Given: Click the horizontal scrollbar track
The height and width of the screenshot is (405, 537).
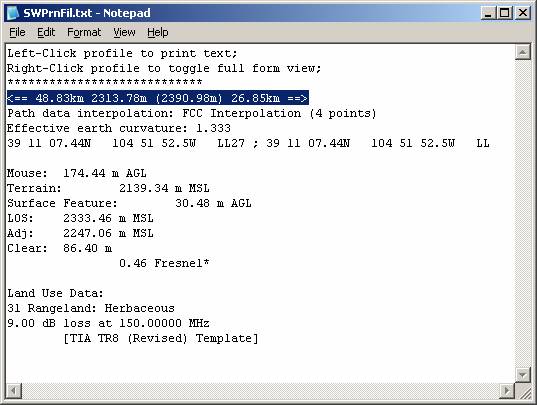Looking at the screenshot, I should (260, 390).
